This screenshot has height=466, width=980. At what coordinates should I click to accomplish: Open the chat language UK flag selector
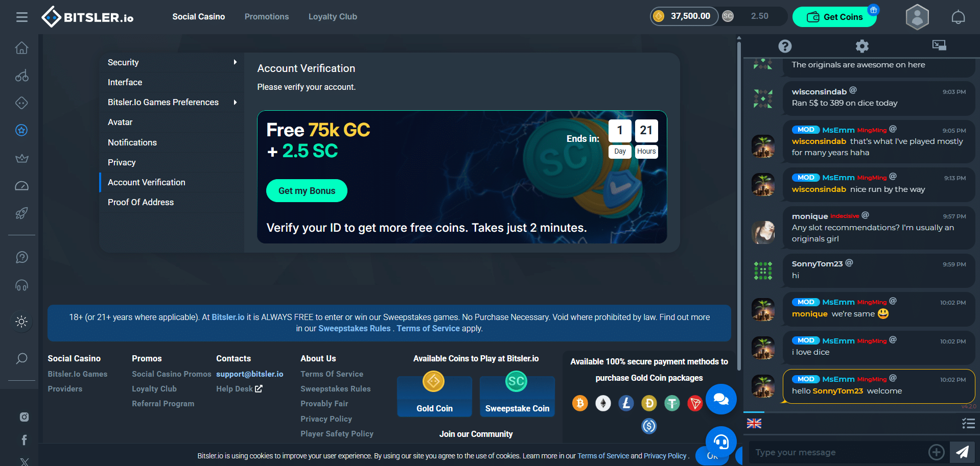click(x=754, y=423)
